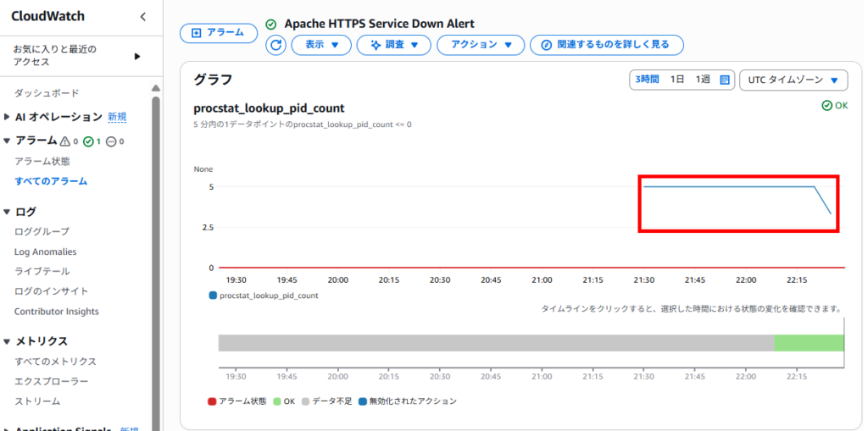Open ロググループ in the sidebar
The height and width of the screenshot is (431, 868).
coord(42,231)
